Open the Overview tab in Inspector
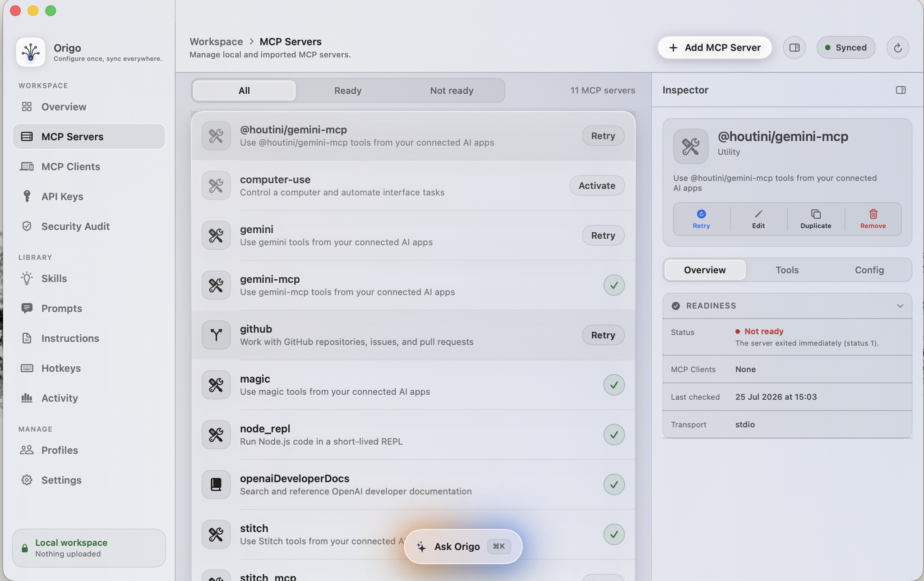This screenshot has height=581, width=924. coord(705,270)
